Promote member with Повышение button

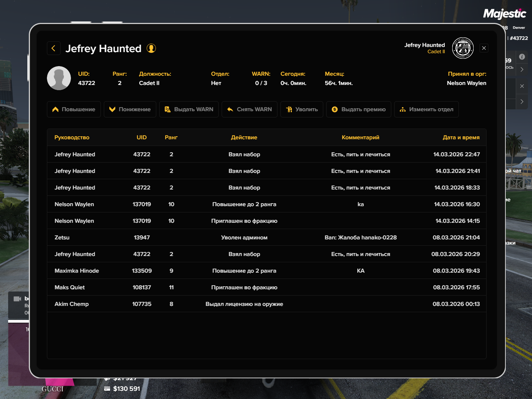[x=74, y=109]
